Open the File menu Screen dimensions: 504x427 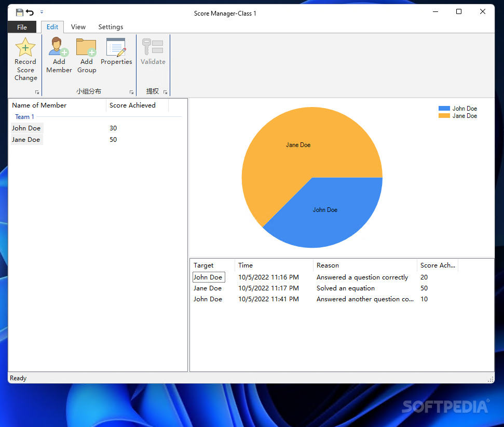[22, 27]
